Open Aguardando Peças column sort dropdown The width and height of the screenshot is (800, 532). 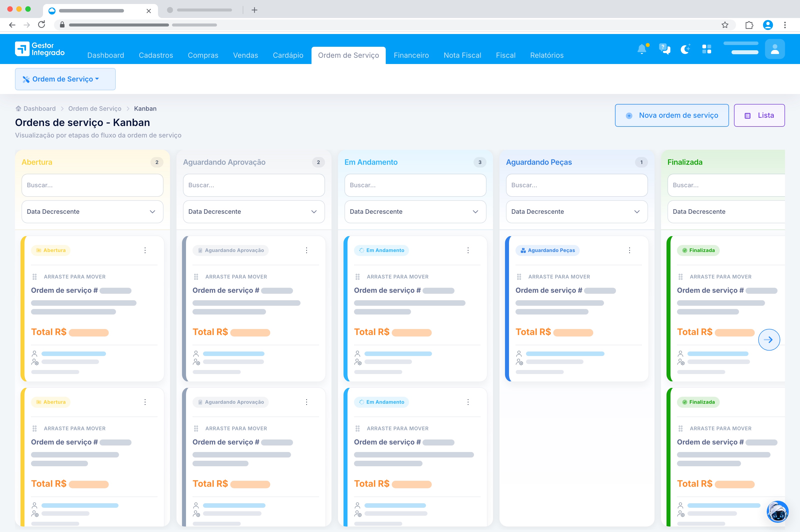coord(577,212)
